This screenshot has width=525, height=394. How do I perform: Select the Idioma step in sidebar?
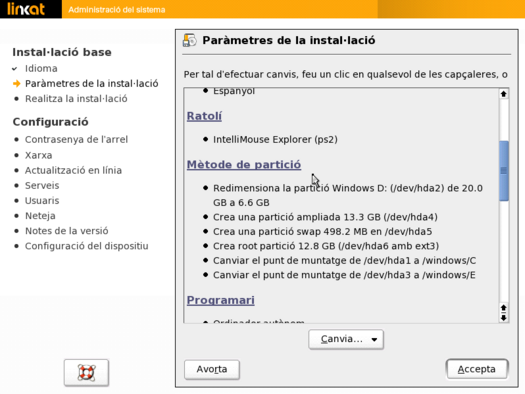point(41,68)
